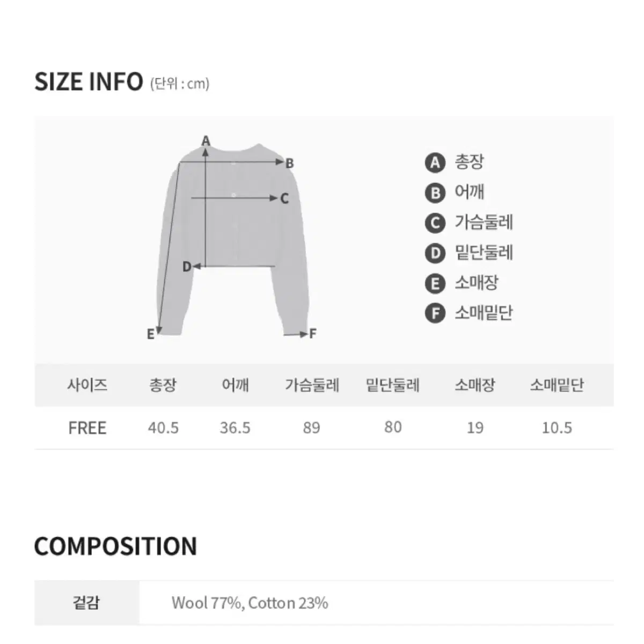
Task: Click the B circle icon for 어깨
Action: coord(435,193)
